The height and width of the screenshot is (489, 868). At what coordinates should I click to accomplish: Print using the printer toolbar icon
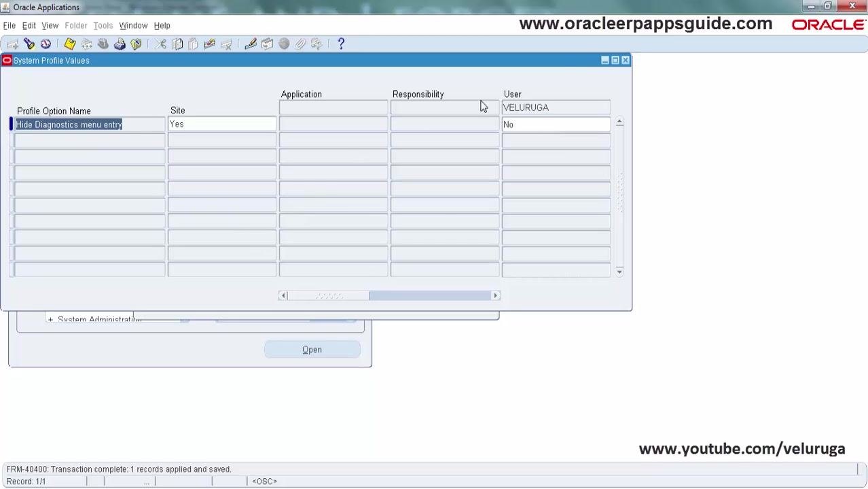(120, 44)
